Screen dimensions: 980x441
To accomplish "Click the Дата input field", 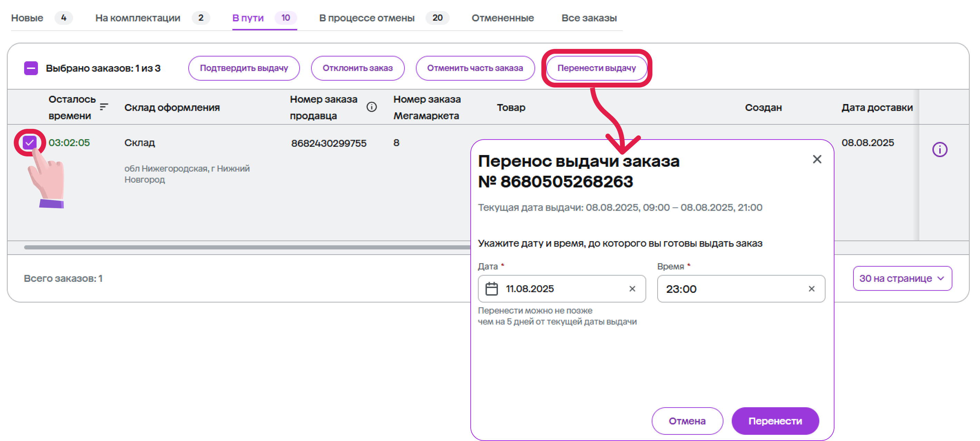I will (563, 289).
